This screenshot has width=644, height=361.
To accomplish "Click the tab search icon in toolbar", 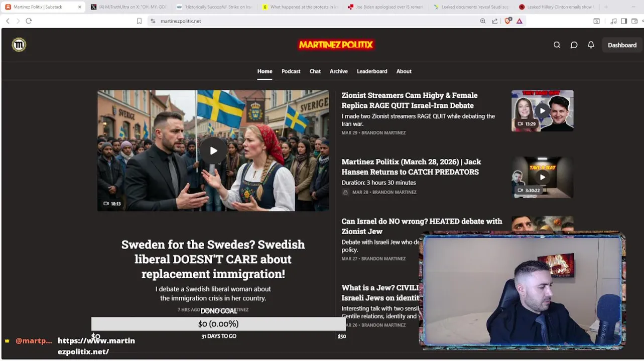I will [596, 21].
